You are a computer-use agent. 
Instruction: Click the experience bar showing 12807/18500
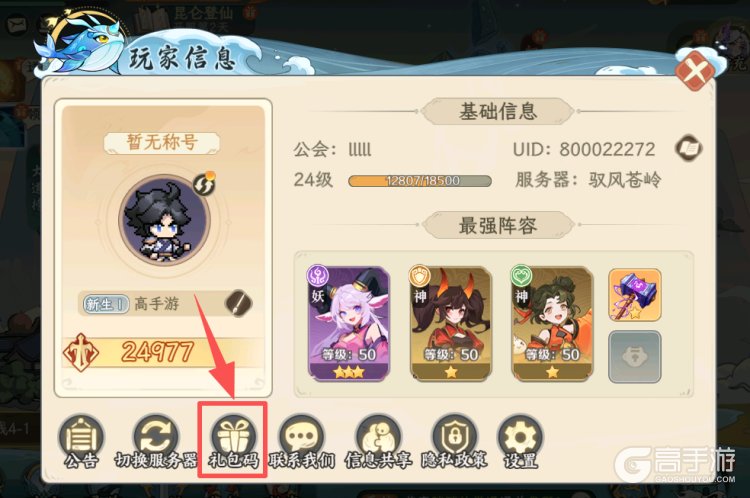pyautogui.click(x=419, y=181)
